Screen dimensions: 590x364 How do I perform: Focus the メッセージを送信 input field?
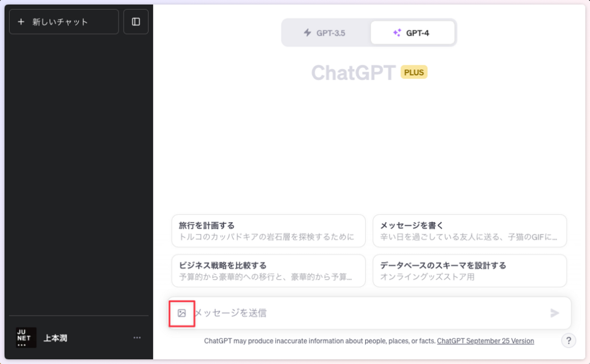pyautogui.click(x=369, y=313)
